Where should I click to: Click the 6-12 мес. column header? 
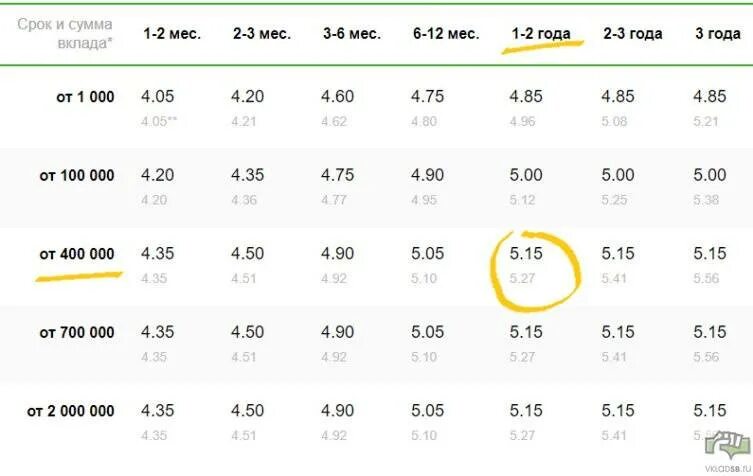click(446, 34)
